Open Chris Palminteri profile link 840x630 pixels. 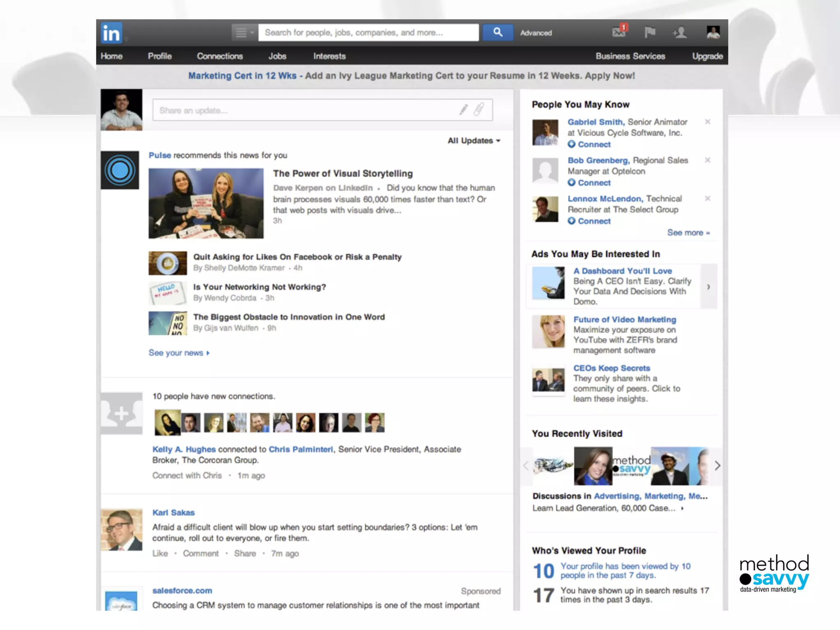click(x=301, y=450)
